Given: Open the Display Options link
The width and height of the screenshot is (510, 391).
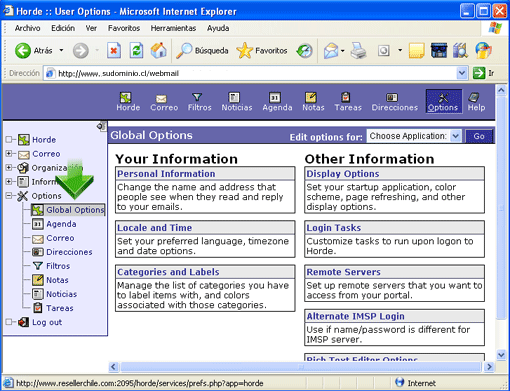Looking at the screenshot, I should 343,174.
